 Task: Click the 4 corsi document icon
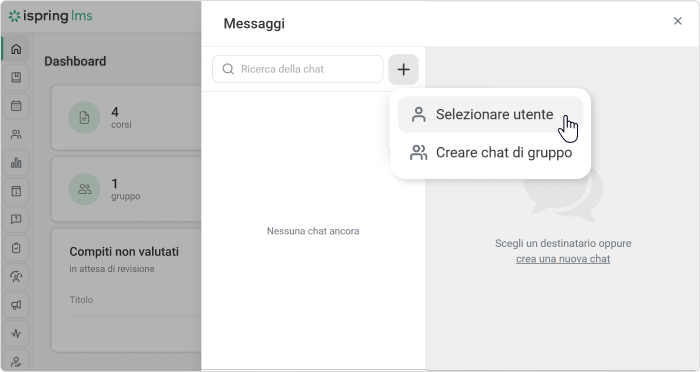(x=84, y=118)
